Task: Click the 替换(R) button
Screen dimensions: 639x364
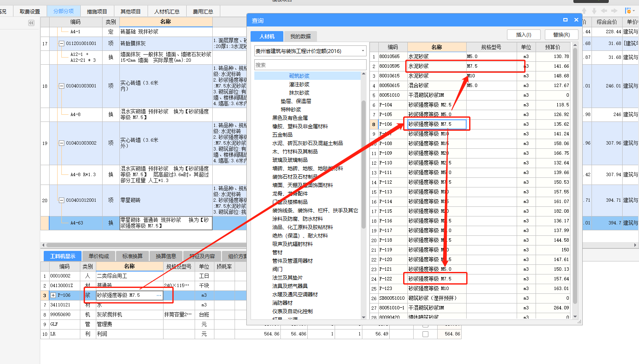Action: [562, 35]
